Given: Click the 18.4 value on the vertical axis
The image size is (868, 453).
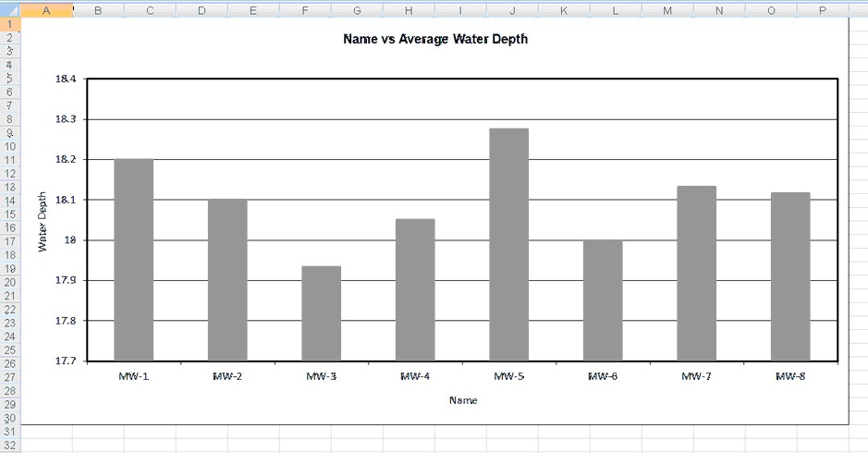Looking at the screenshot, I should tap(66, 80).
